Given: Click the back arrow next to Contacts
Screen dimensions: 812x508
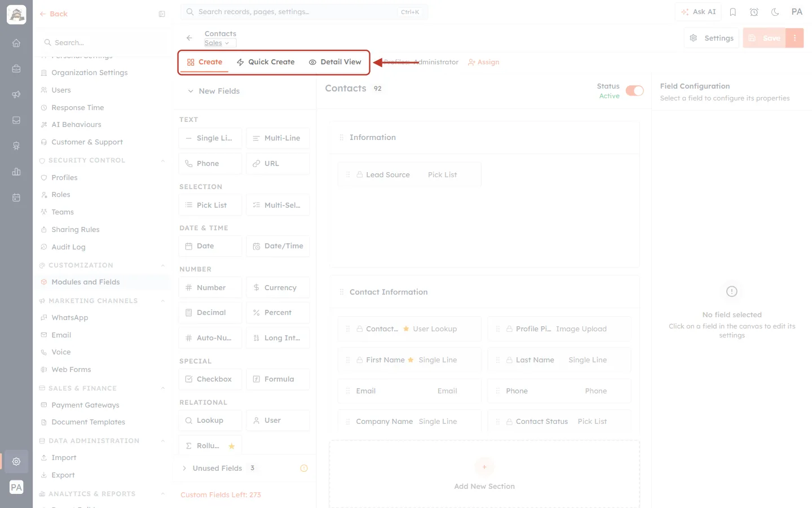Looking at the screenshot, I should click(x=189, y=38).
